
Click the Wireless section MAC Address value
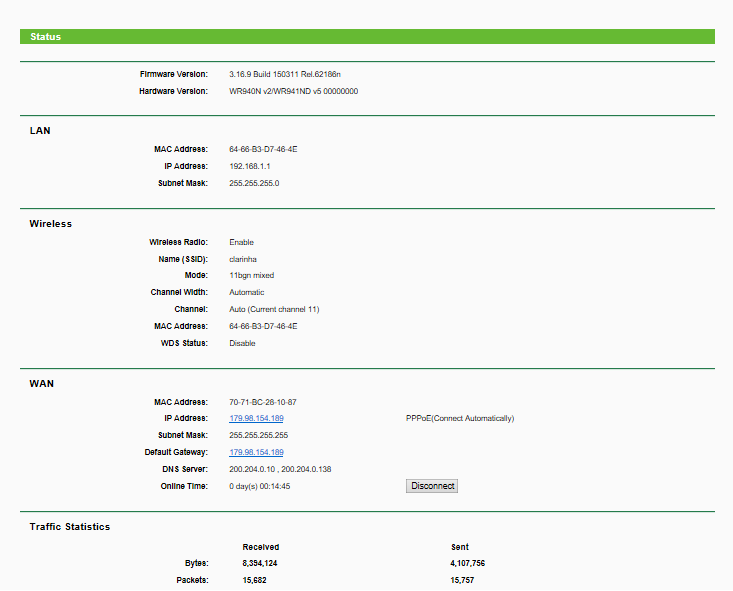click(x=263, y=326)
